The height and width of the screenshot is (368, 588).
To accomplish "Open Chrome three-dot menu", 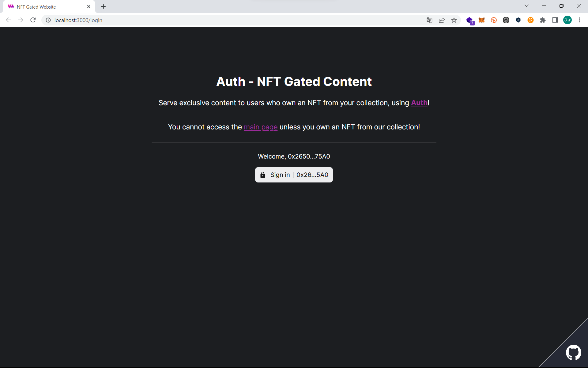I will point(579,20).
